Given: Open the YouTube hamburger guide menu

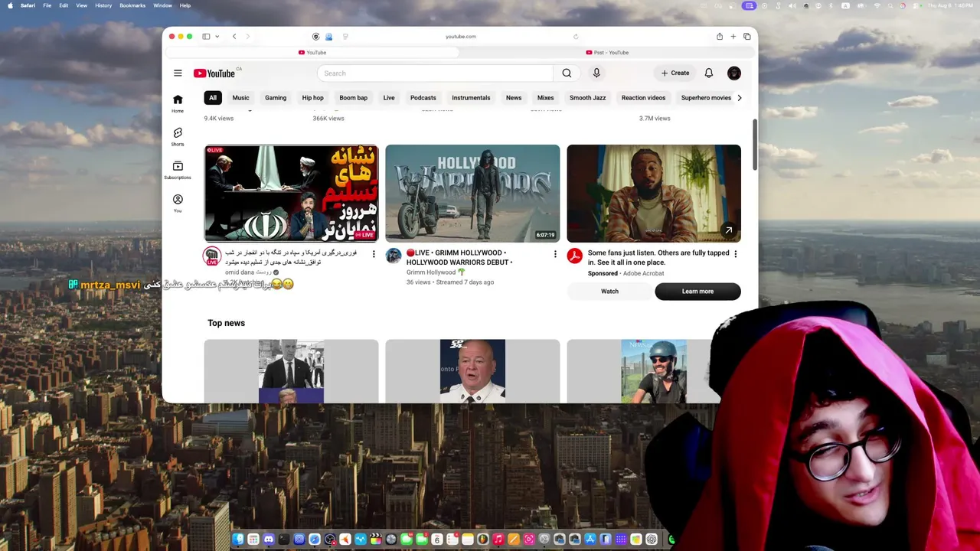Looking at the screenshot, I should tap(178, 73).
